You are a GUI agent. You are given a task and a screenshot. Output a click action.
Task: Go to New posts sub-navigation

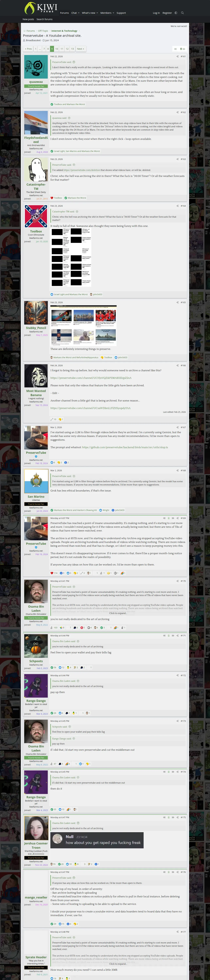(x=28, y=19)
